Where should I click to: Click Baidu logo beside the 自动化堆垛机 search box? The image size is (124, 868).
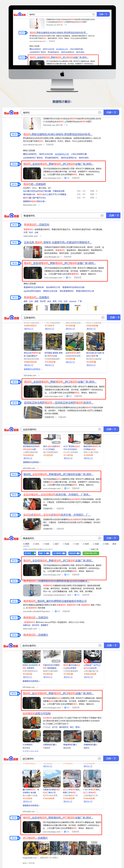(11, 646)
